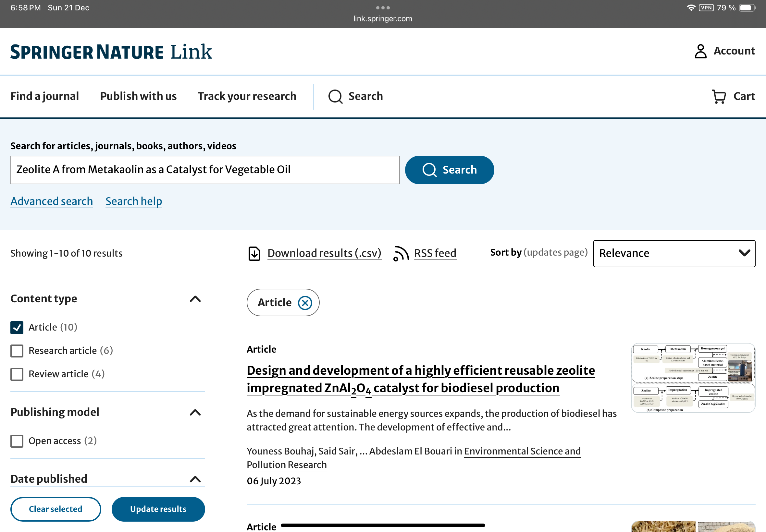
Task: Uncheck the Article content type checkbox
Action: (x=17, y=327)
